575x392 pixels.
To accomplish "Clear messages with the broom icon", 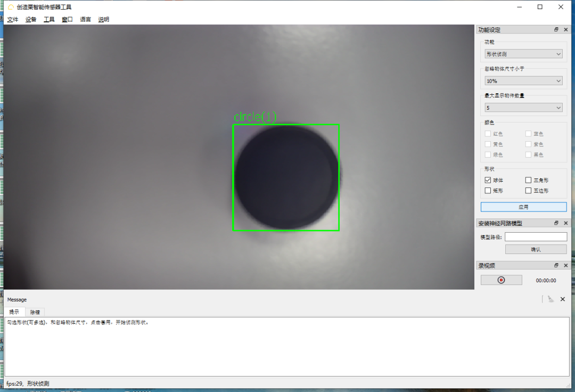I will click(551, 300).
